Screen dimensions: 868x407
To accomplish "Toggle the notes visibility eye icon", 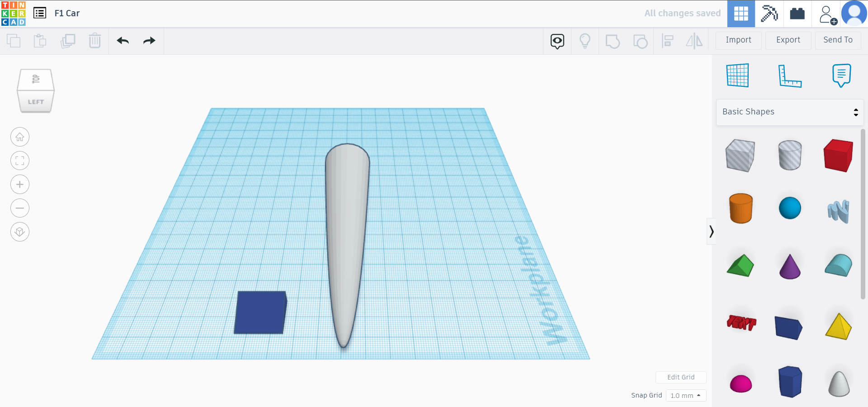I will [557, 41].
